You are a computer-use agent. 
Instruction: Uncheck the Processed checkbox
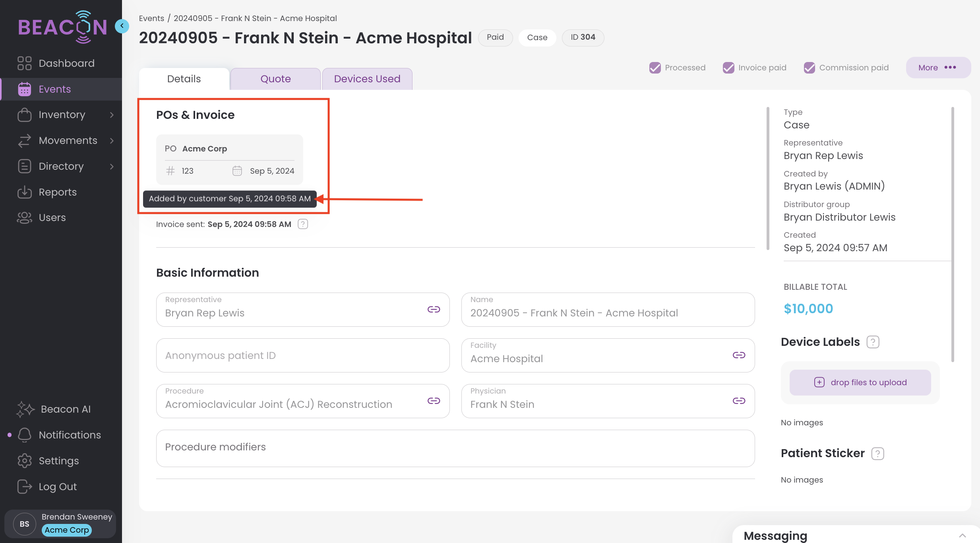[655, 68]
